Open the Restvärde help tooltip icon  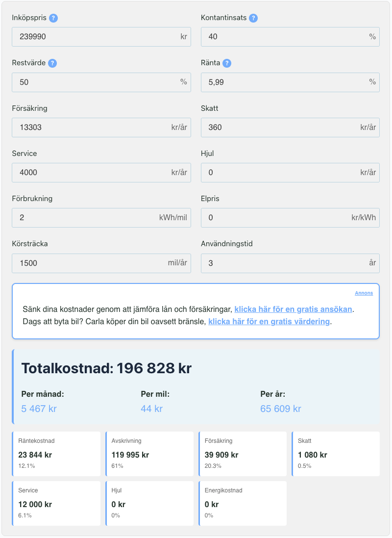(52, 63)
